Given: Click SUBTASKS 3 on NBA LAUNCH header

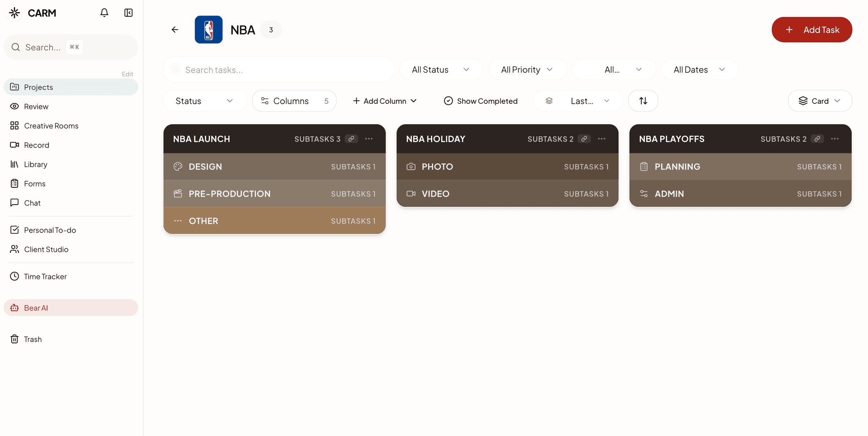Looking at the screenshot, I should coord(318,139).
